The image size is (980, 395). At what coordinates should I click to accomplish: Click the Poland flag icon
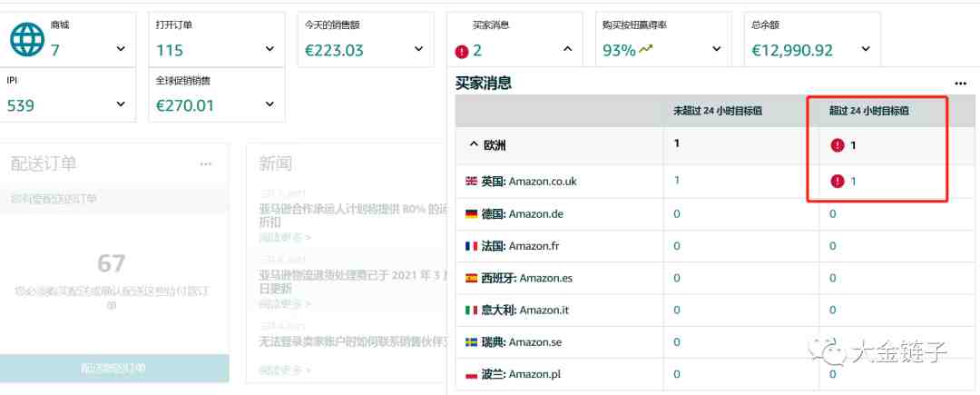471,374
